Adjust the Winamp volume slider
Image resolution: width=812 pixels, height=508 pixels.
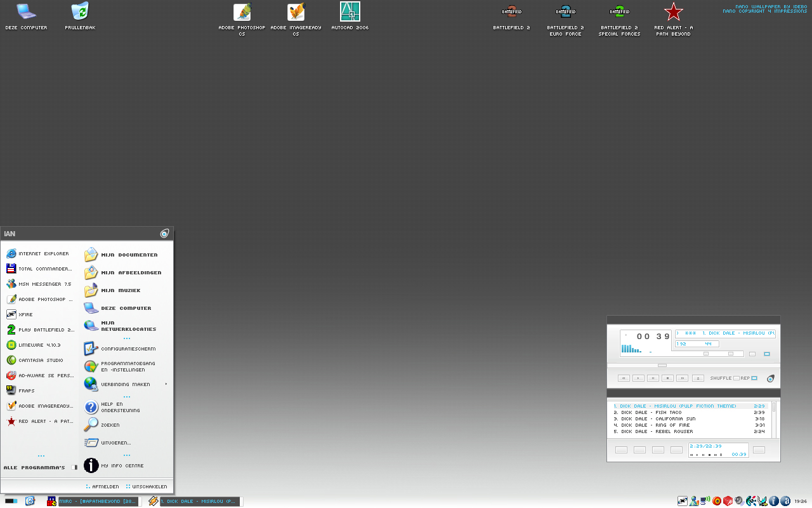tap(706, 354)
